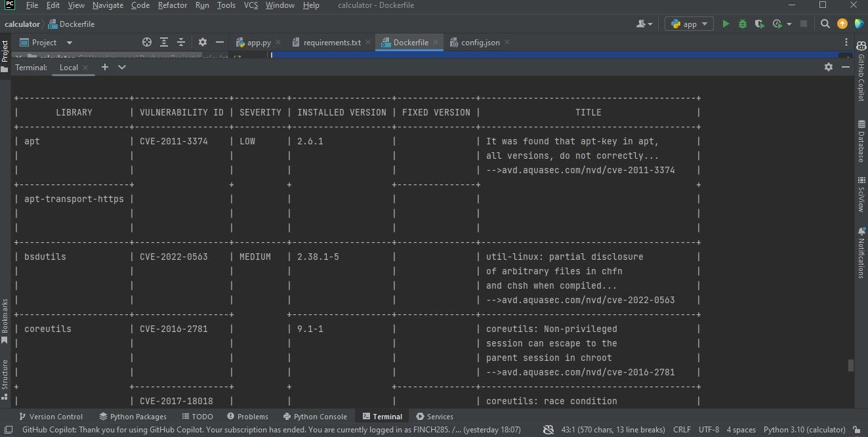Open terminal settings gear icon

coord(828,66)
